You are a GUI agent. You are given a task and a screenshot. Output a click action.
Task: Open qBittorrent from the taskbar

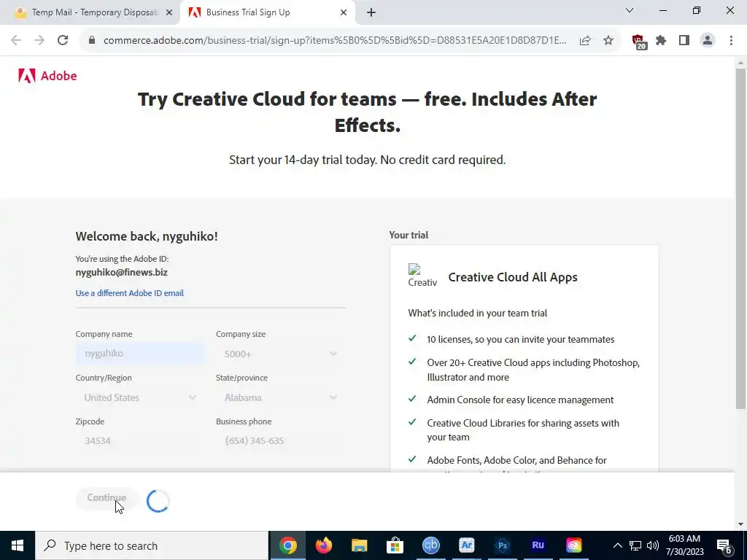pos(430,545)
